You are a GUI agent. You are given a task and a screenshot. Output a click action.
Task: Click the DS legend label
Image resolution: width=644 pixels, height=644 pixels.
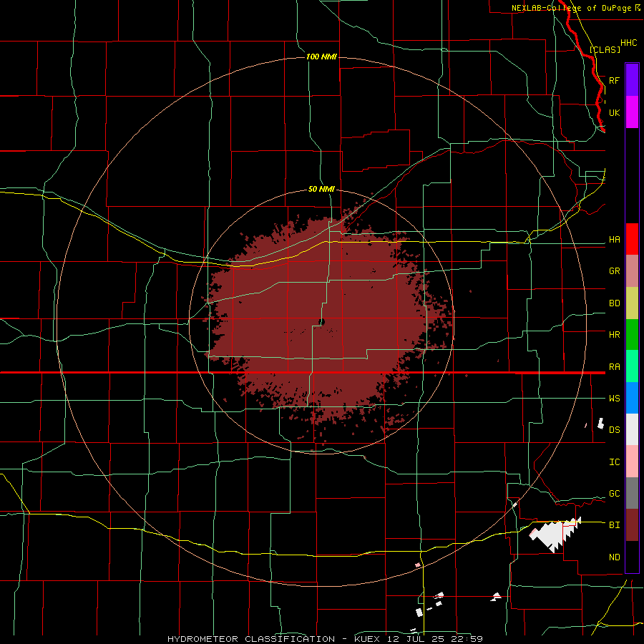click(x=614, y=429)
